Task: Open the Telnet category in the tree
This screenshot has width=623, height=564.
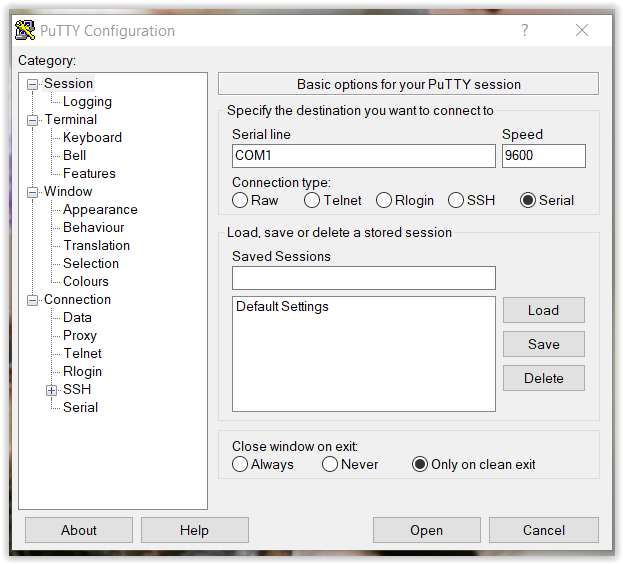Action: pos(82,353)
